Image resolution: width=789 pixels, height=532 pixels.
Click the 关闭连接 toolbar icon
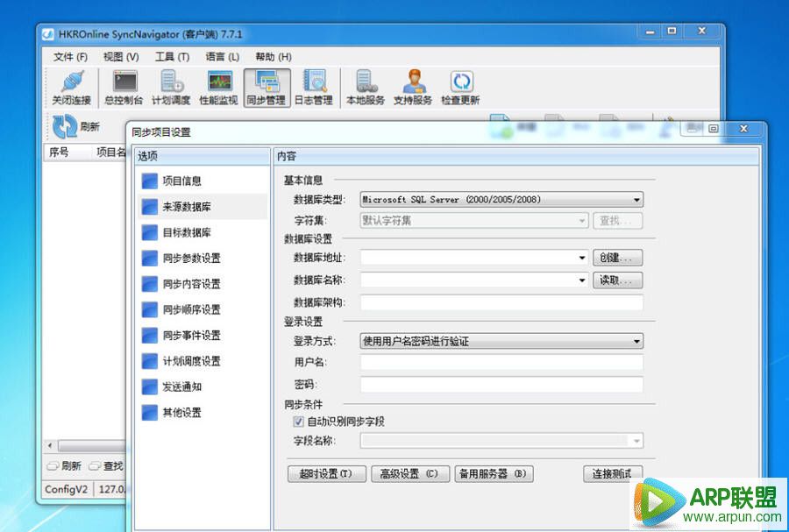click(71, 88)
